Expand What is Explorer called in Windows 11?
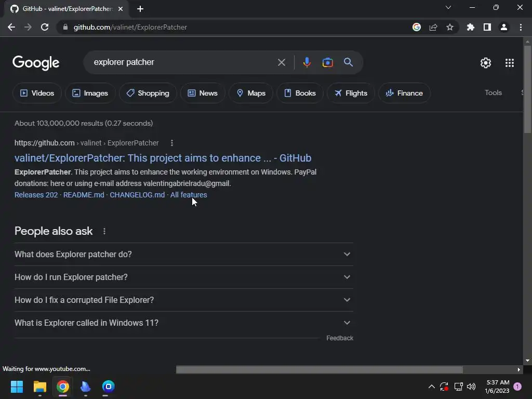 tap(184, 323)
